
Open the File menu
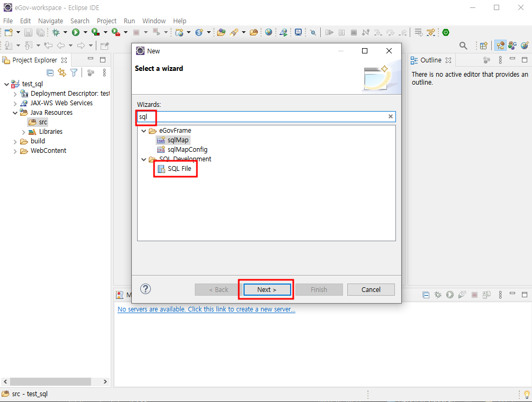(x=8, y=21)
